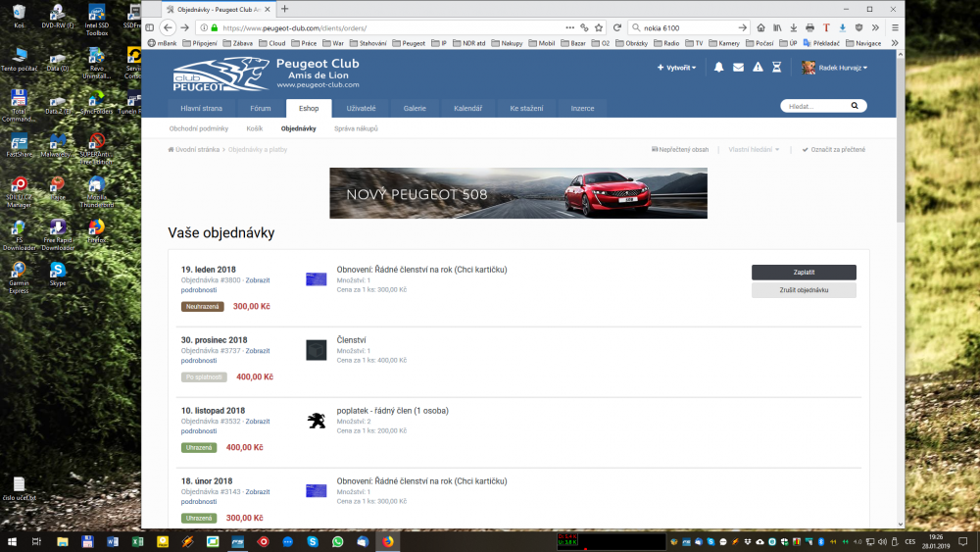980x552 pixels.
Task: Open the Počasí bookmarks folder
Action: [759, 43]
